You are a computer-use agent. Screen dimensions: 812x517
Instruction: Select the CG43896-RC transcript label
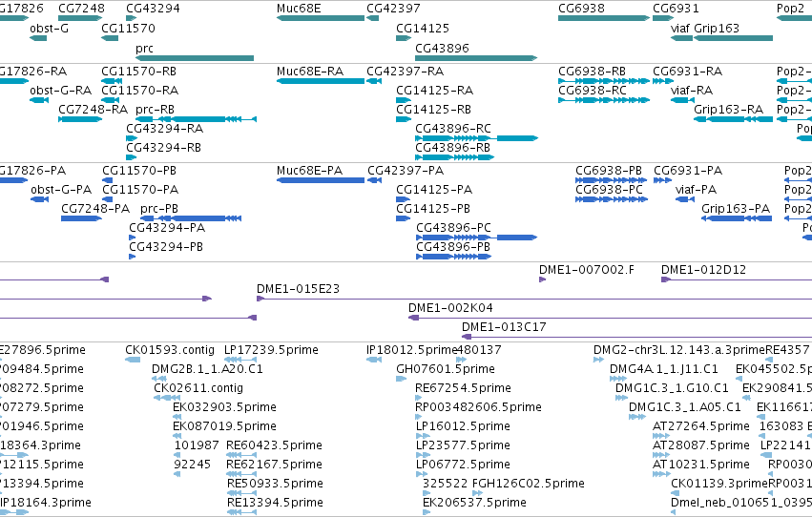453,129
